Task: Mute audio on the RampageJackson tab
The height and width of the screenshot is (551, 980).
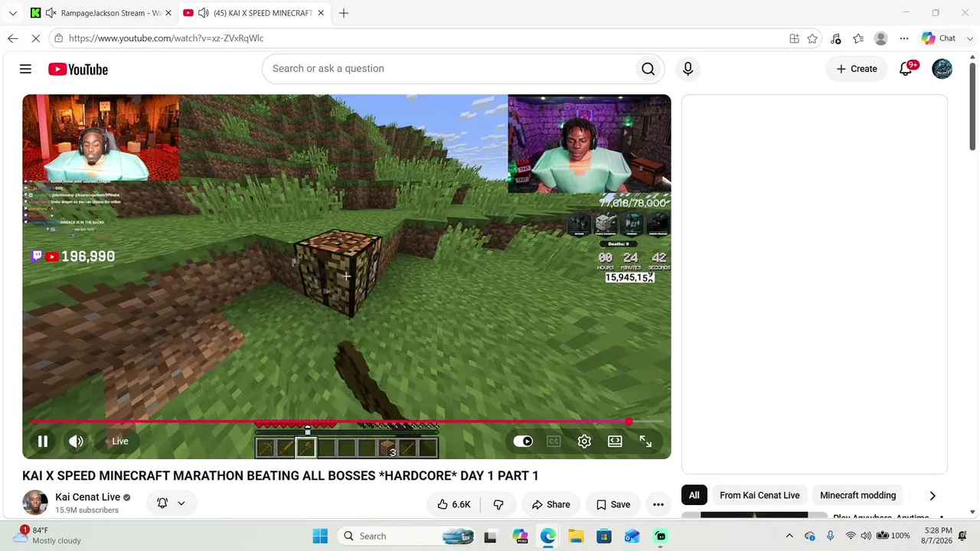Action: tap(51, 13)
